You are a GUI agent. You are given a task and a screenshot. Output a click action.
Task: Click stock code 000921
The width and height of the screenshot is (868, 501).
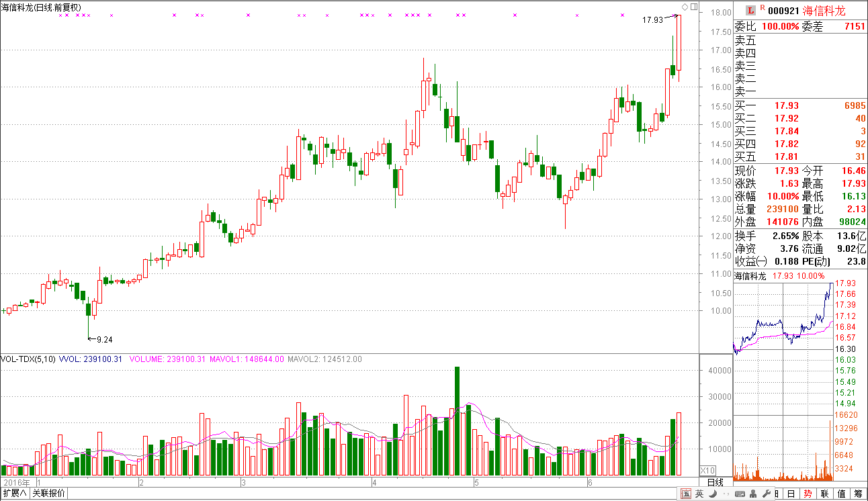783,11
